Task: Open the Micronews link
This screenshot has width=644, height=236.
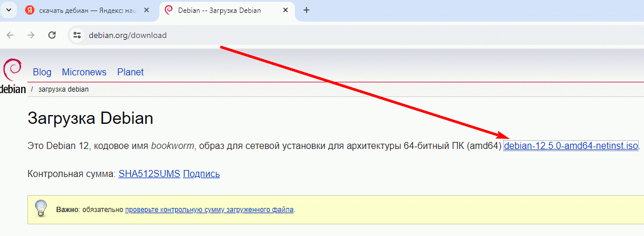Action: 84,72
